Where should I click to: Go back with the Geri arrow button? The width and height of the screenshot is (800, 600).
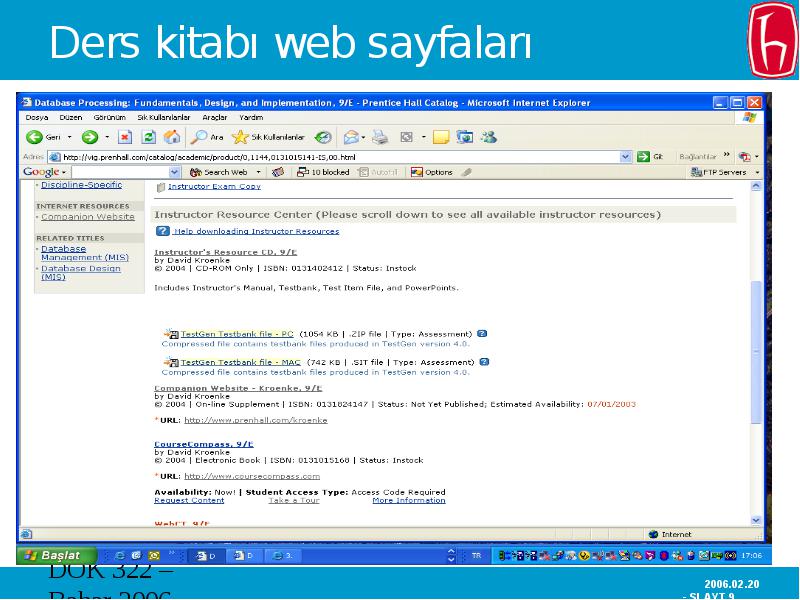pos(44,137)
